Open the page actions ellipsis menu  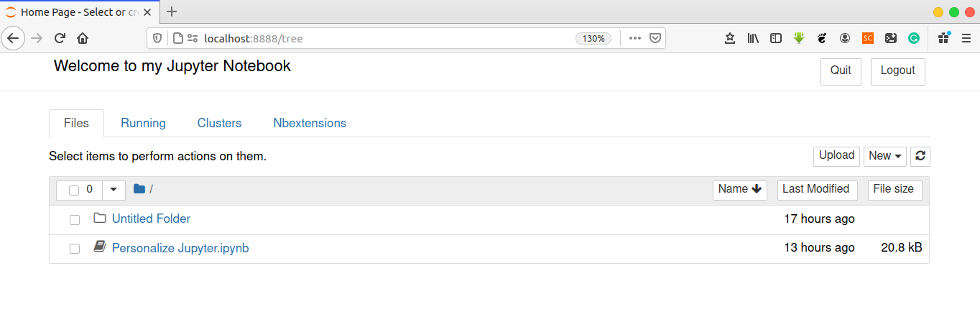(634, 39)
